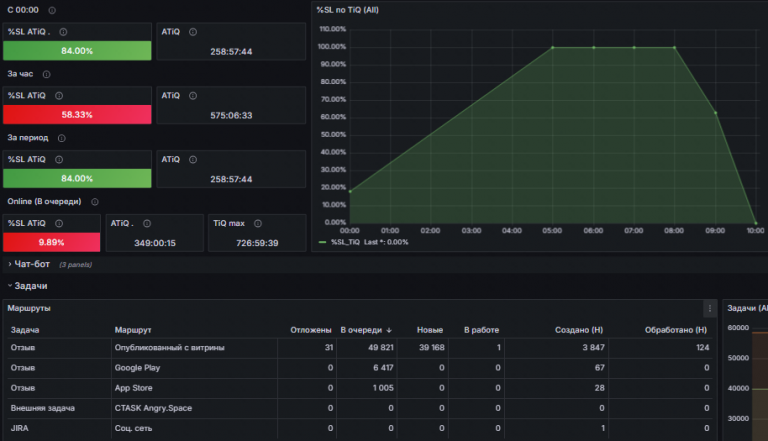Click the sort arrow in "В очереди" header
This screenshot has width=768, height=441.
(x=389, y=330)
